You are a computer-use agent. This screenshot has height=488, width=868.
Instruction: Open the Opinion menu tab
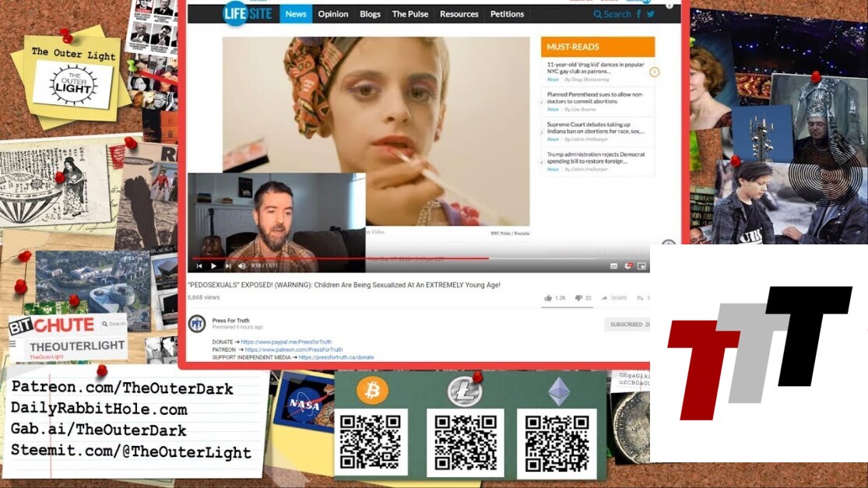(333, 14)
